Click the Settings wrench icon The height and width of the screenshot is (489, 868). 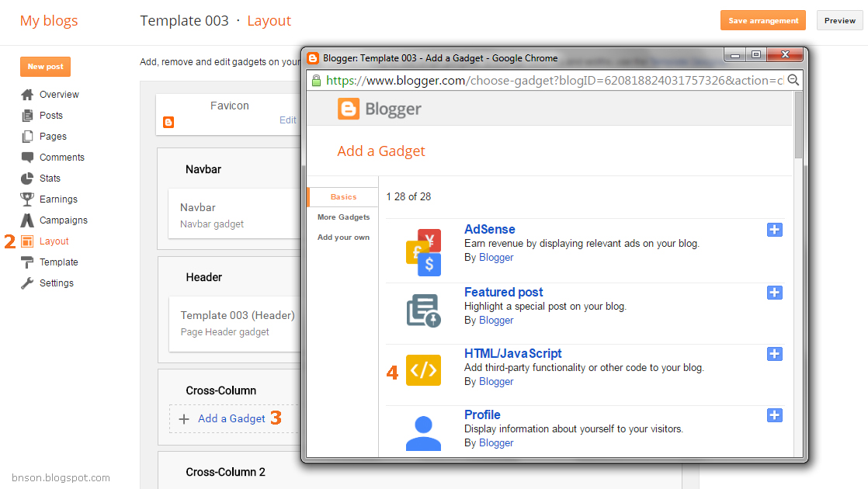pos(27,283)
